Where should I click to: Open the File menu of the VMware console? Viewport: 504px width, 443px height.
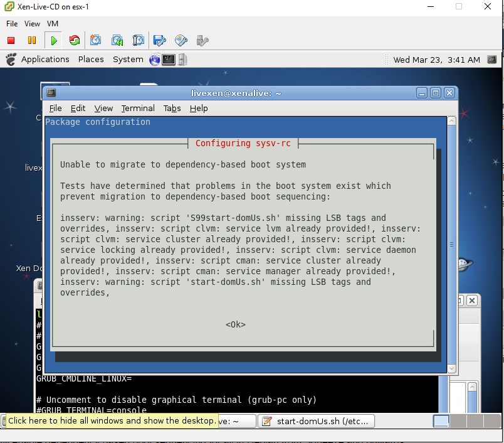tap(12, 24)
